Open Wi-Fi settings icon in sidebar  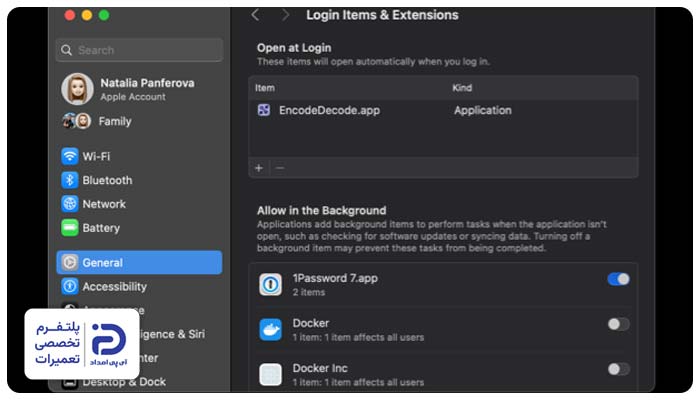pos(70,156)
